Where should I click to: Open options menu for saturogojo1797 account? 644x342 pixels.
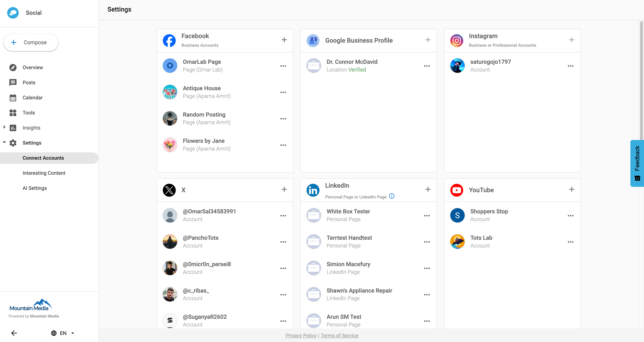(571, 66)
